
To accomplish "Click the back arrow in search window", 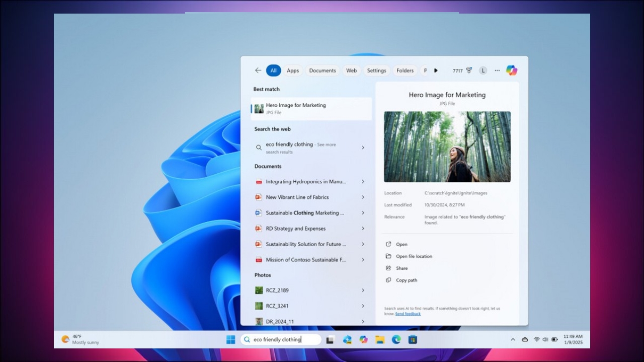I will (x=258, y=70).
